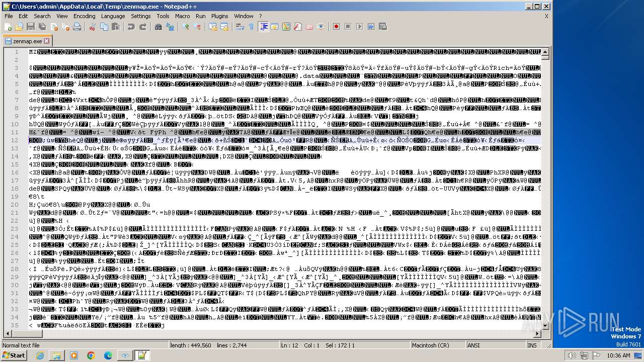Click the Close All toolbar icon
644x362 pixels.
(x=65, y=27)
